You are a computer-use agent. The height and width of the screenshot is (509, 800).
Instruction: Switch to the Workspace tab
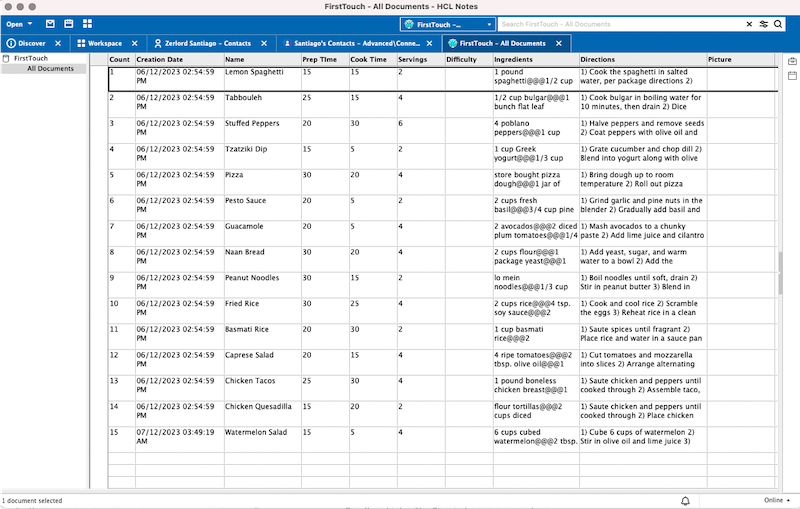[99, 43]
